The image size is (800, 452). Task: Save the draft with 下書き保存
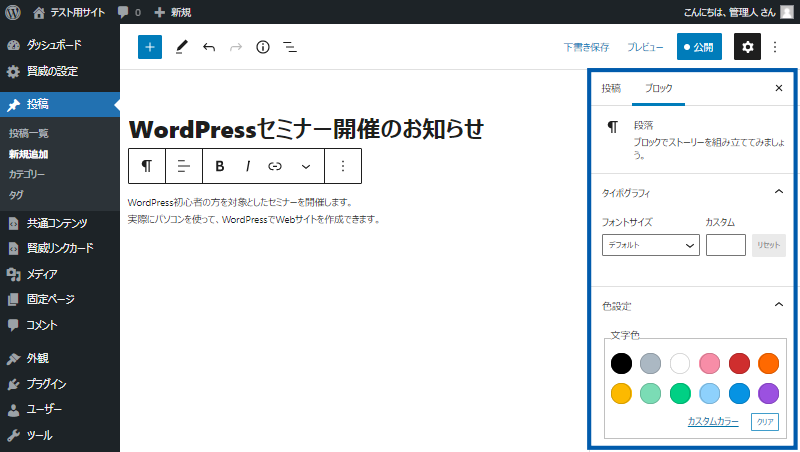pos(586,47)
